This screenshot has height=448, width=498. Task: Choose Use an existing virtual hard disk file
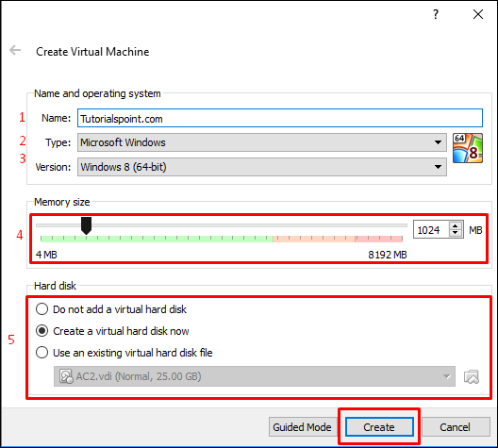tap(124, 353)
